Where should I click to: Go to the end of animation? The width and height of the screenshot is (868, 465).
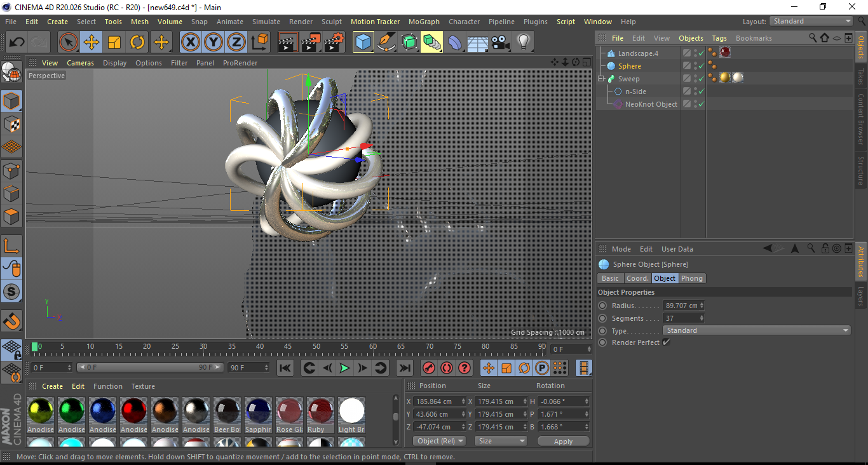[x=404, y=368]
